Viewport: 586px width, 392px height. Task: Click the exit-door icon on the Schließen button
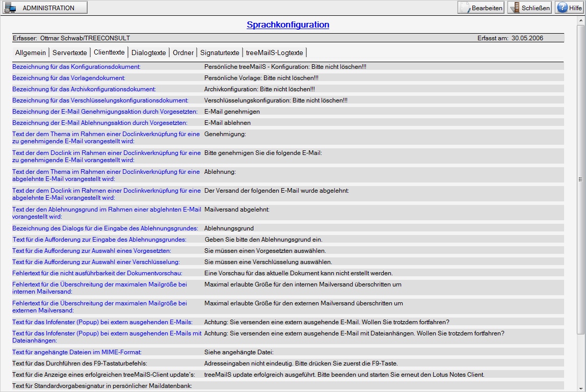[x=518, y=7]
